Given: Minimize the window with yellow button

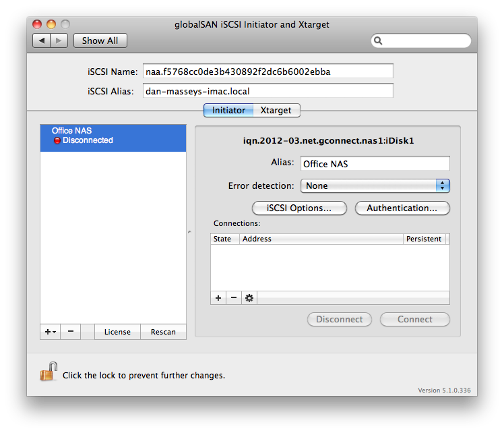Looking at the screenshot, I should [51, 24].
